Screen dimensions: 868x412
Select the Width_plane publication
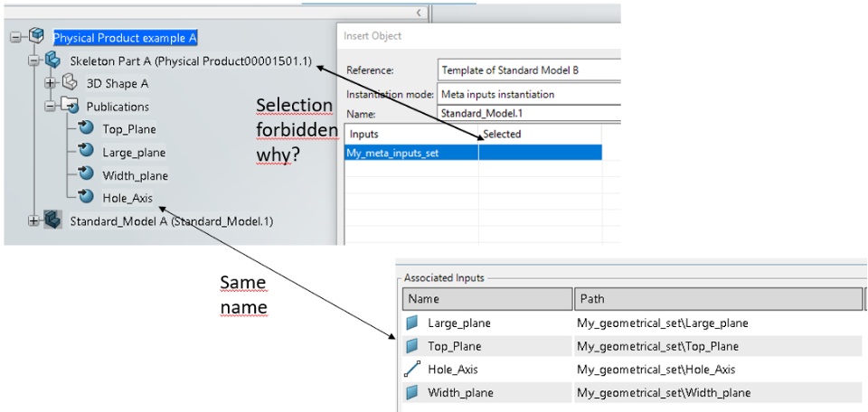tap(135, 175)
